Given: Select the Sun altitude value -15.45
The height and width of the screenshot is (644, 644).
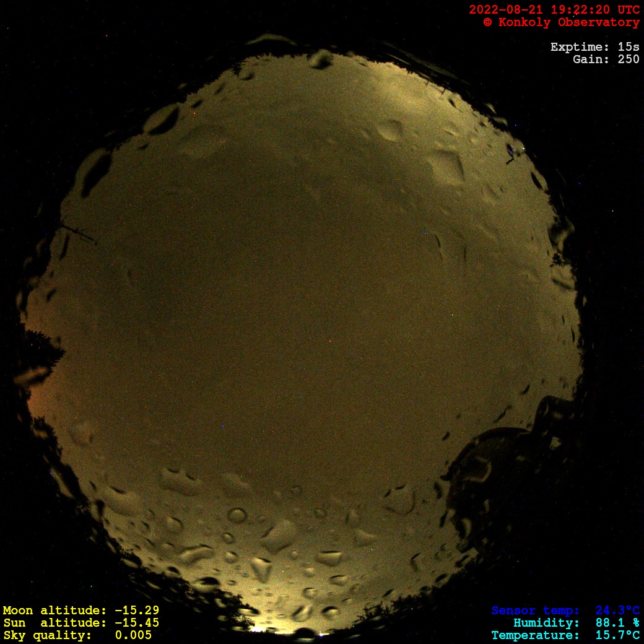Looking at the screenshot, I should coord(136,623).
